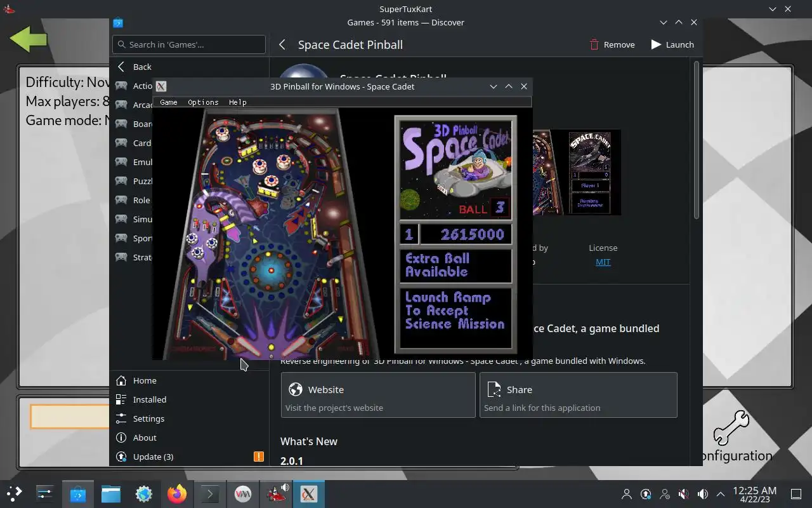
Task: Open Installed in Discover sidebar
Action: coord(189,399)
